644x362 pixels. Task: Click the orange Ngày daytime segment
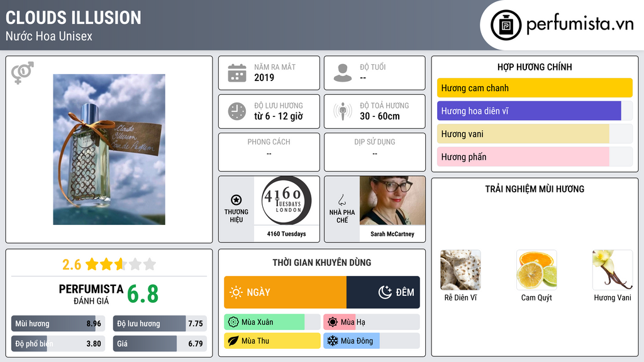pyautogui.click(x=285, y=292)
